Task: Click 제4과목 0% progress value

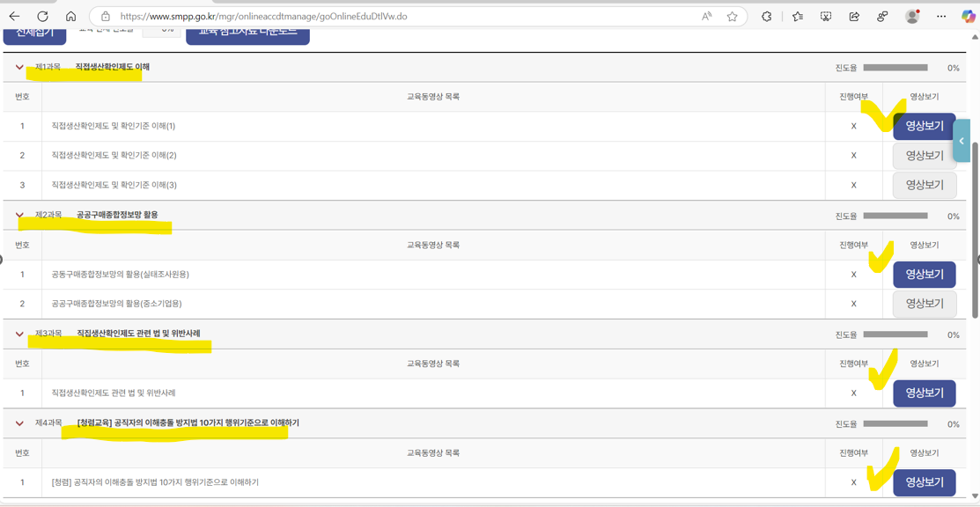Action: 953,424
